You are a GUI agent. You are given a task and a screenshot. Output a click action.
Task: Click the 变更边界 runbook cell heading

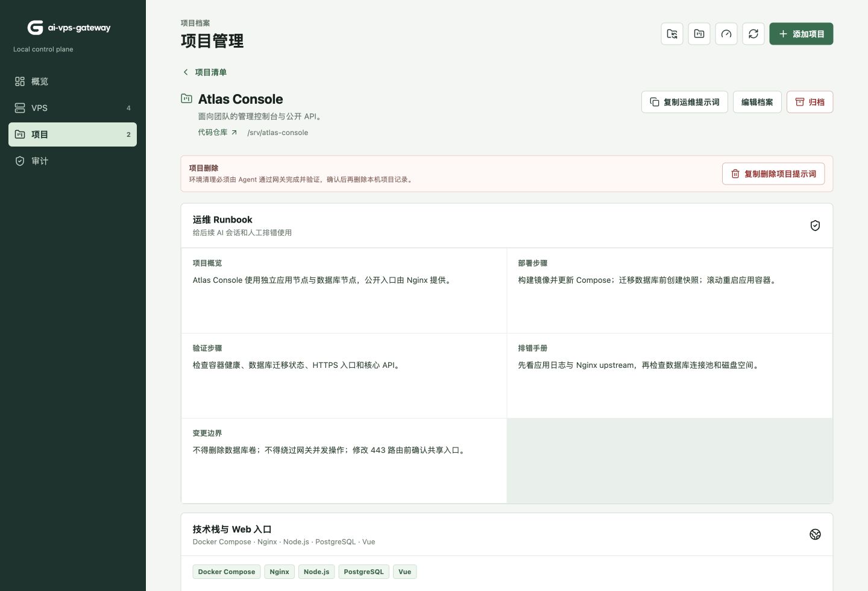click(207, 434)
